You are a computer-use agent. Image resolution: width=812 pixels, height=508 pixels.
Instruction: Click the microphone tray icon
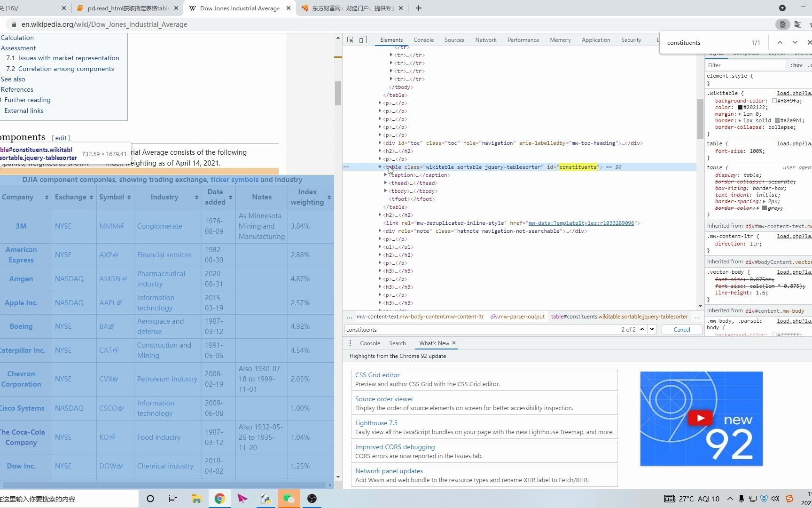click(x=741, y=499)
